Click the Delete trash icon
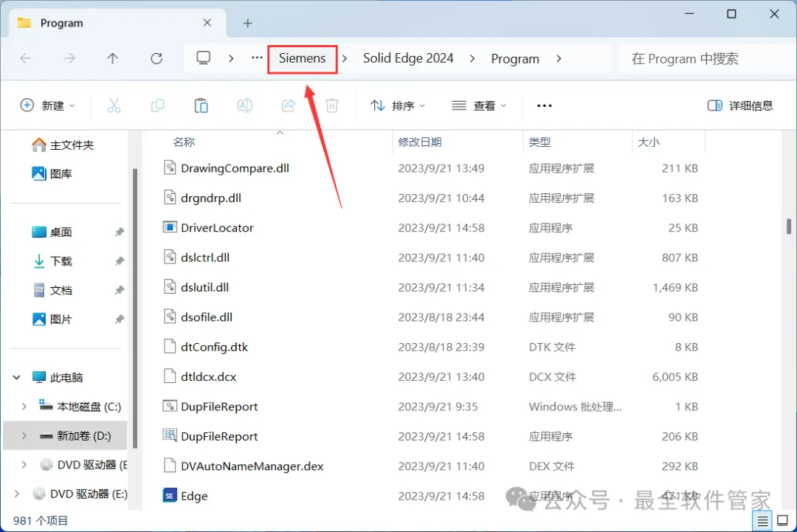The image size is (797, 532). click(x=332, y=106)
